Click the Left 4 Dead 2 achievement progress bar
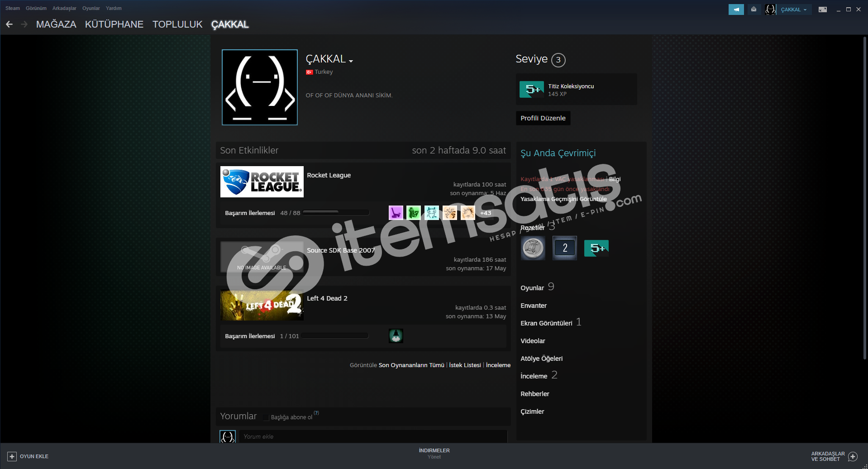 click(x=335, y=335)
